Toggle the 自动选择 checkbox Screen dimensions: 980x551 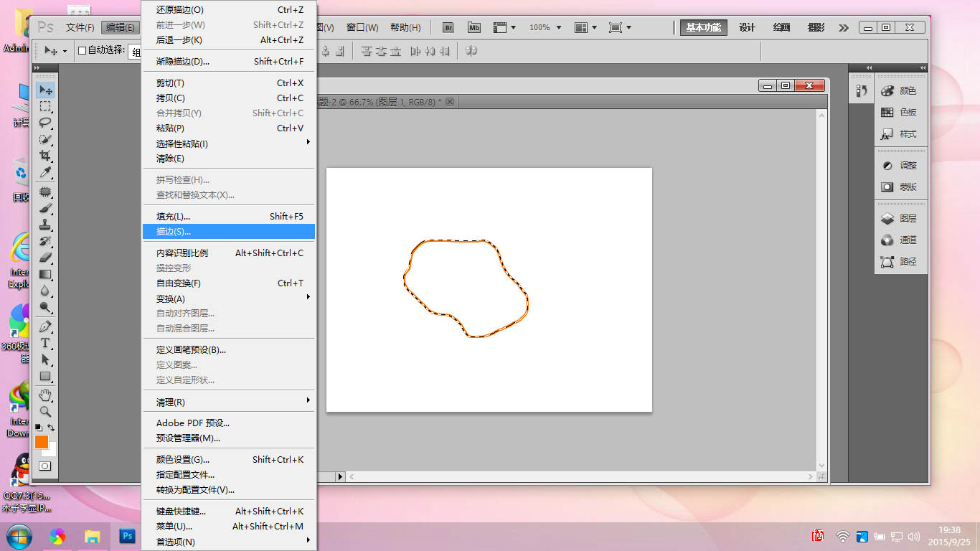[x=82, y=51]
